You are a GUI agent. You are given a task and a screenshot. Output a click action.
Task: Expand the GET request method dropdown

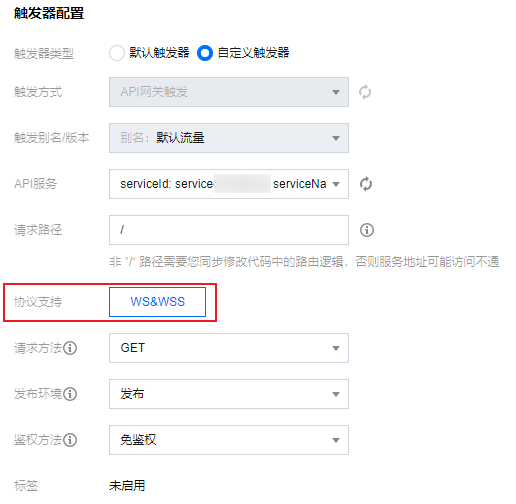pos(229,348)
